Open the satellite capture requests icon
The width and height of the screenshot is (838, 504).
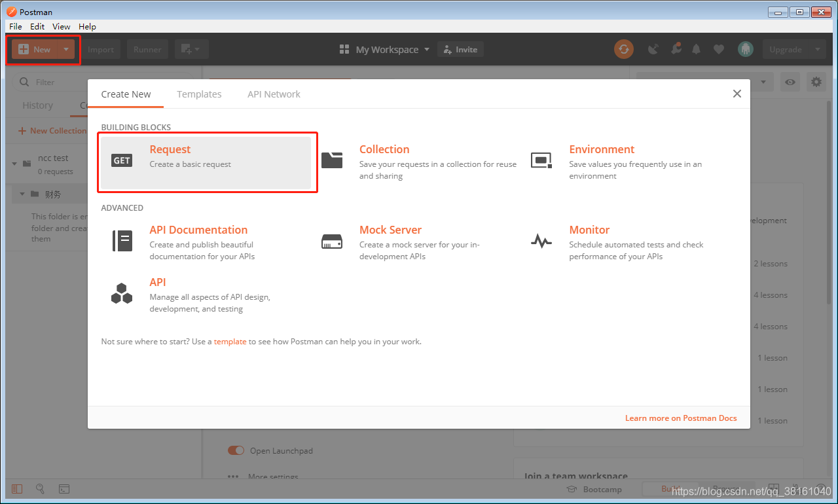click(x=653, y=49)
